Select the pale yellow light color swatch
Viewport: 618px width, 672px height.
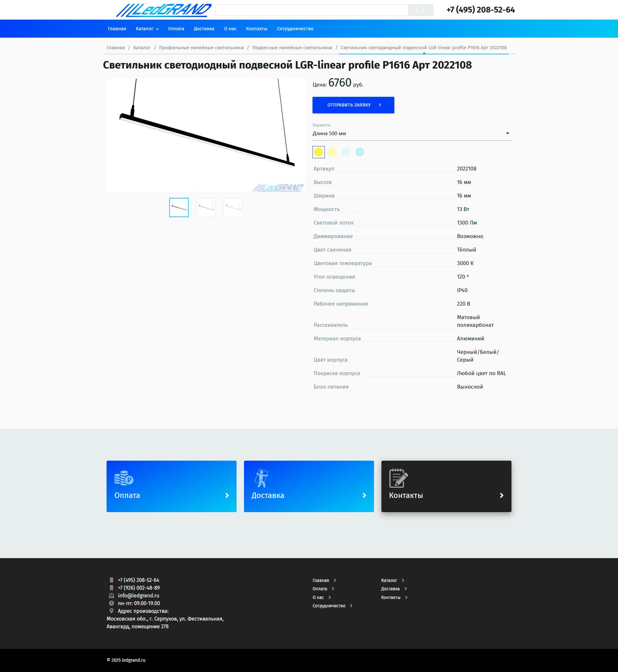click(332, 152)
